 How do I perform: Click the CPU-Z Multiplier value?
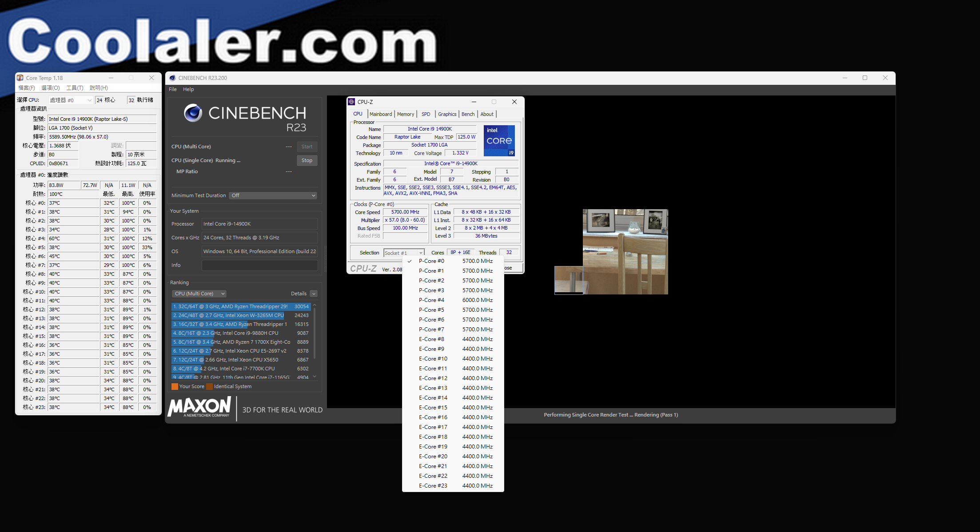[x=405, y=220]
